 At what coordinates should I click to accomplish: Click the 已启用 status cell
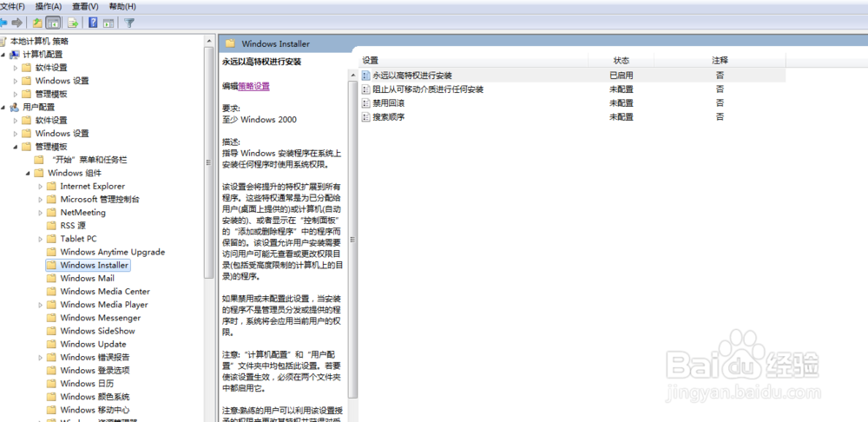[621, 76]
